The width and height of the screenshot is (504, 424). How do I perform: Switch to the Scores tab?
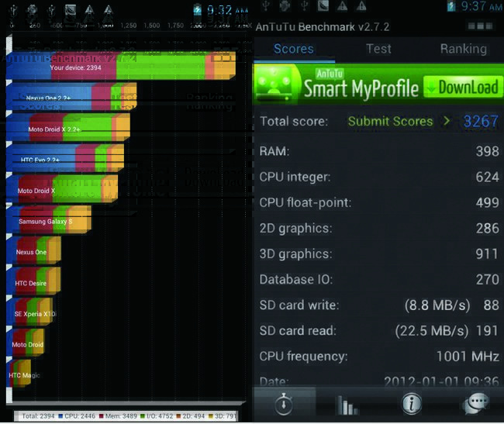point(293,49)
